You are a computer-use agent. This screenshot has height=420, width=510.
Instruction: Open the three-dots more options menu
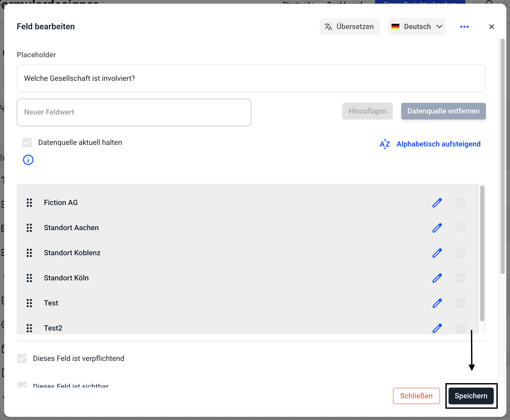tap(464, 27)
